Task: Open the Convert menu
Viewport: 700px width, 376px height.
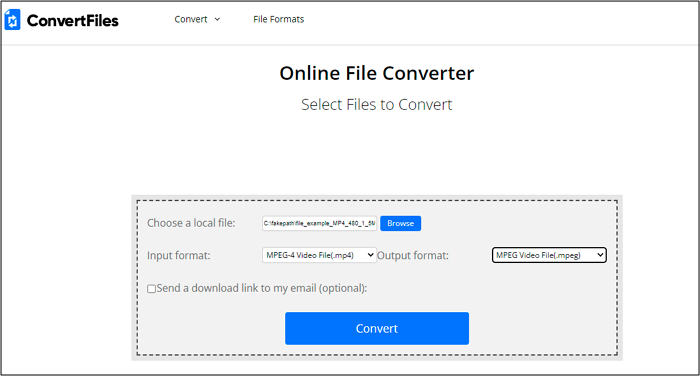Action: click(191, 19)
